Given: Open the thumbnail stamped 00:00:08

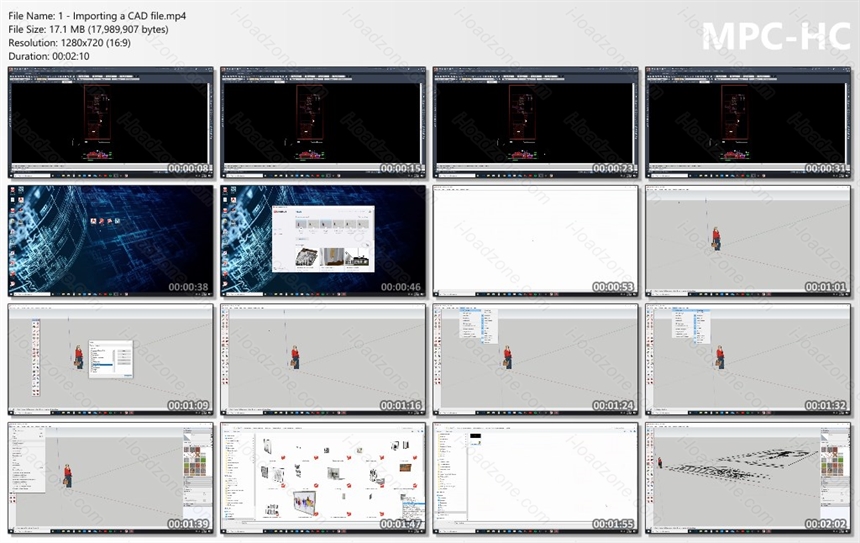Looking at the screenshot, I should pos(111,122).
